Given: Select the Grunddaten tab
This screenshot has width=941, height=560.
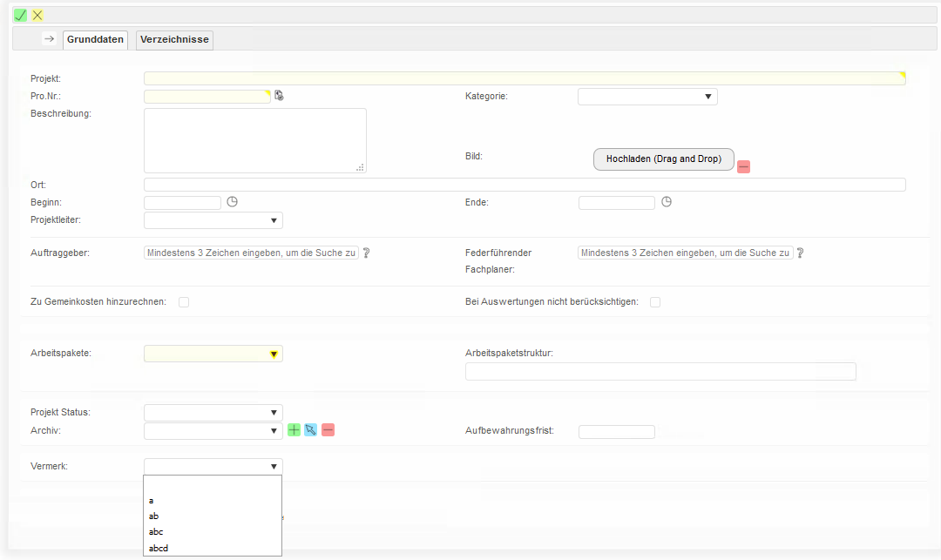Looking at the screenshot, I should (x=96, y=39).
